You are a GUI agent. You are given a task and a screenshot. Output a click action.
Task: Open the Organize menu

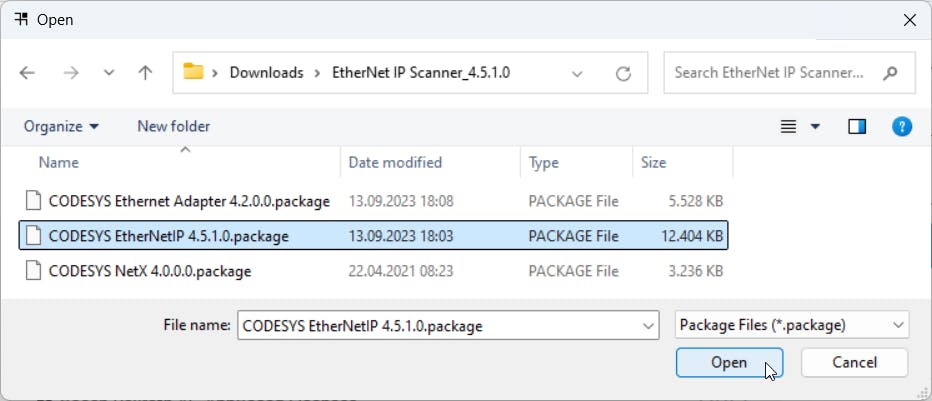pyautogui.click(x=61, y=127)
